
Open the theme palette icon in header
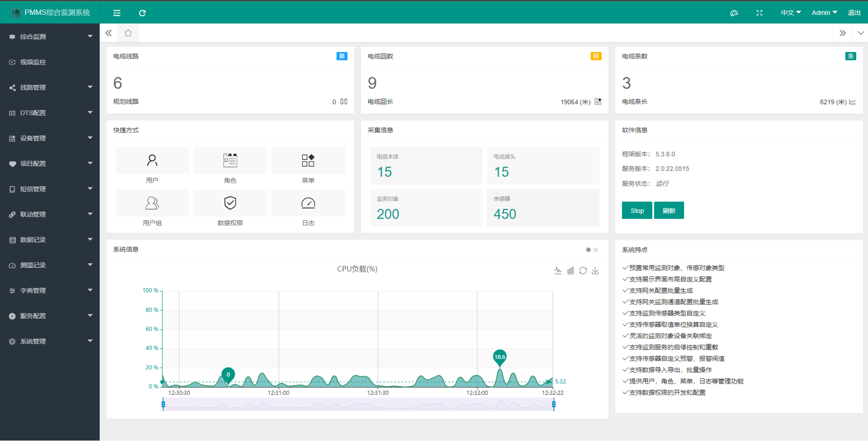(734, 13)
